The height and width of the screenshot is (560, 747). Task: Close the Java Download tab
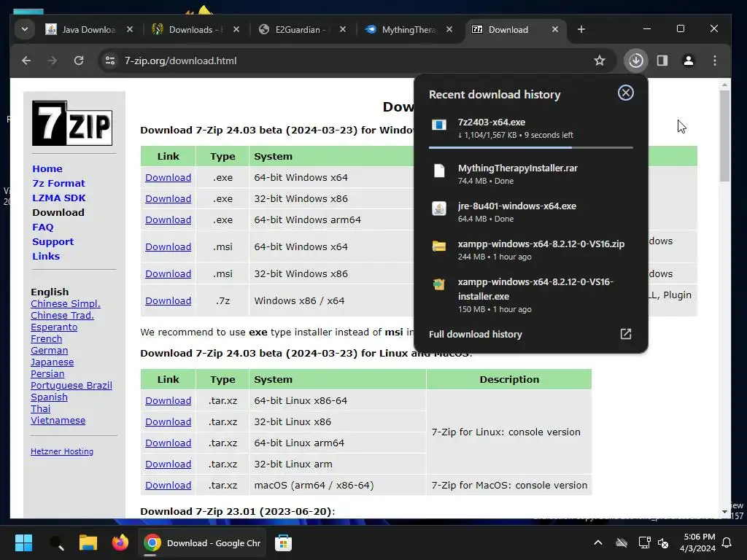130,29
